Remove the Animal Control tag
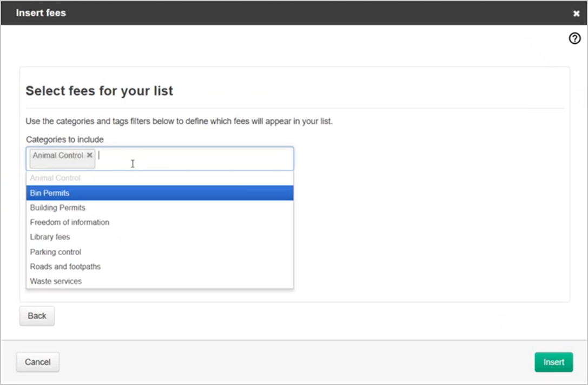 (90, 155)
